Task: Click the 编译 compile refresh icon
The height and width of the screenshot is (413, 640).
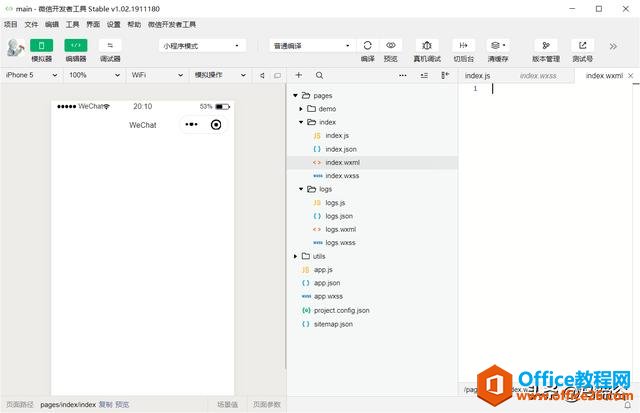Action: (367, 45)
